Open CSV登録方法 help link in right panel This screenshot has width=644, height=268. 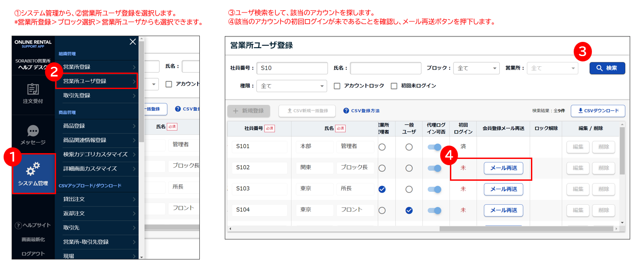point(361,111)
